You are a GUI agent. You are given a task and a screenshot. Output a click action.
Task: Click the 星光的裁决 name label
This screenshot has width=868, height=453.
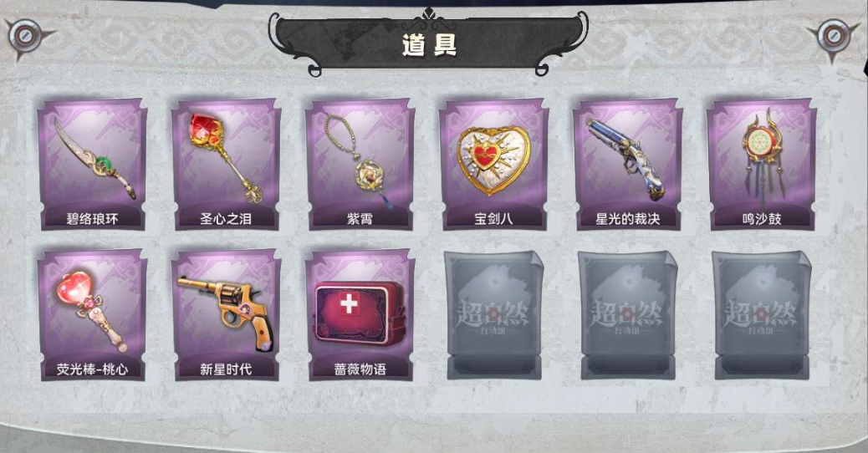(x=628, y=219)
